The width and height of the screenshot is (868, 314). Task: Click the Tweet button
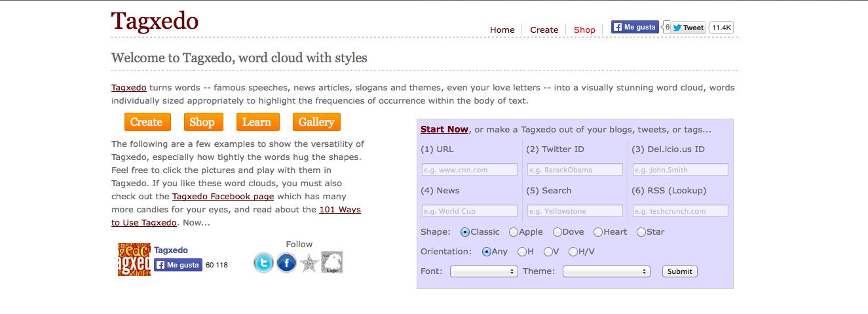pyautogui.click(x=688, y=28)
